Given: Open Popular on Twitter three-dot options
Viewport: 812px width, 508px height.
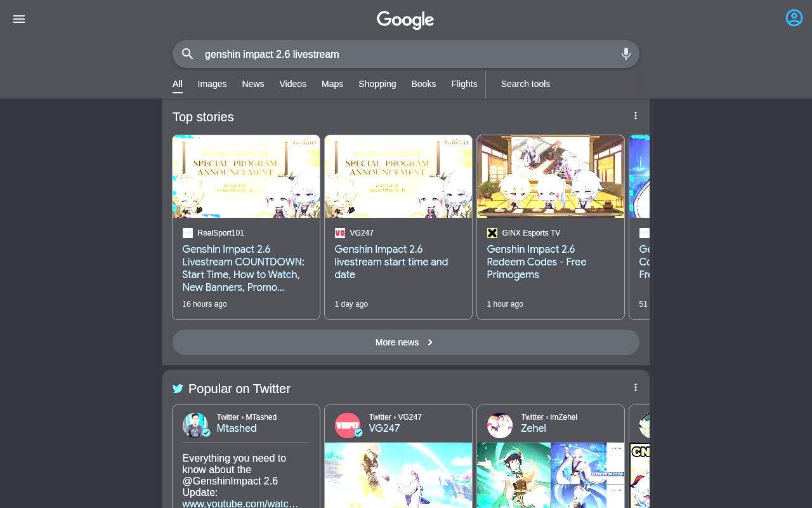Looking at the screenshot, I should pyautogui.click(x=636, y=387).
